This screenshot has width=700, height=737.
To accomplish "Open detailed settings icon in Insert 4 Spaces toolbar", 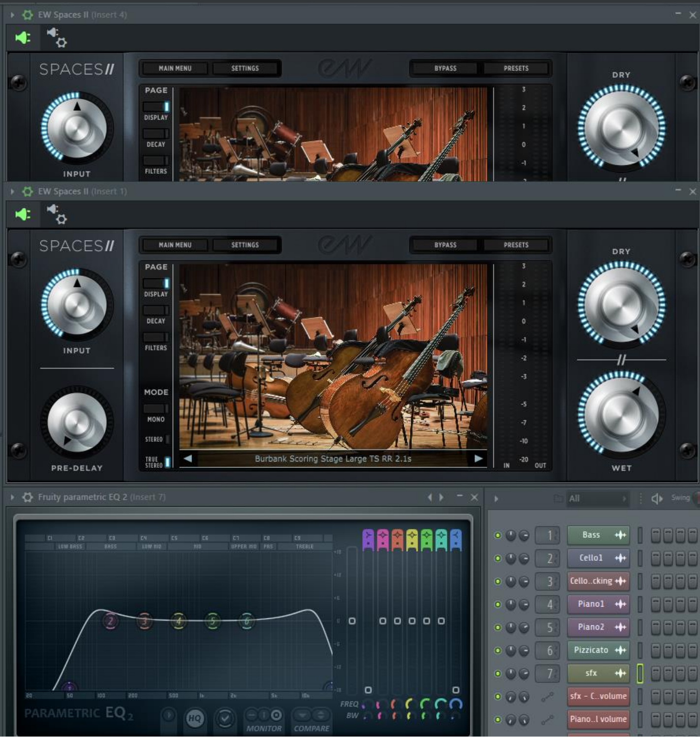I will point(57,37).
